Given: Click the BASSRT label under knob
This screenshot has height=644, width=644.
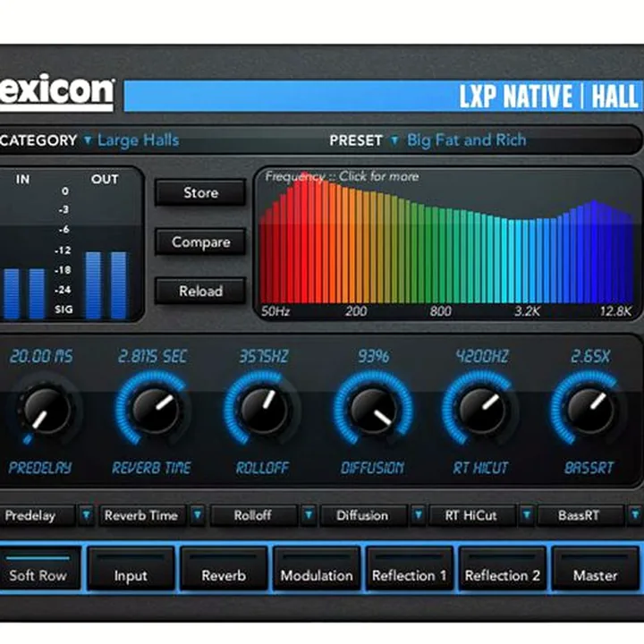Looking at the screenshot, I should coord(589,468).
